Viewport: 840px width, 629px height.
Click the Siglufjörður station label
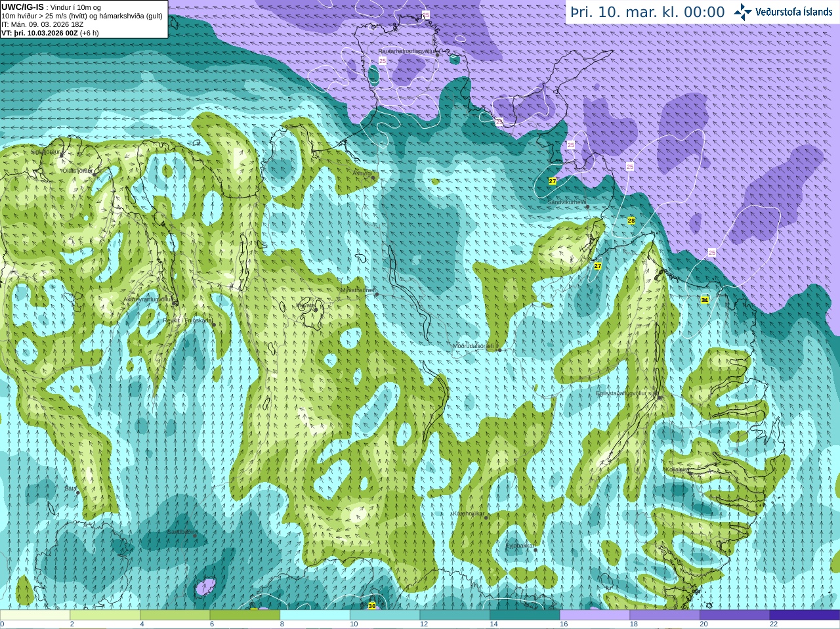tap(46, 152)
